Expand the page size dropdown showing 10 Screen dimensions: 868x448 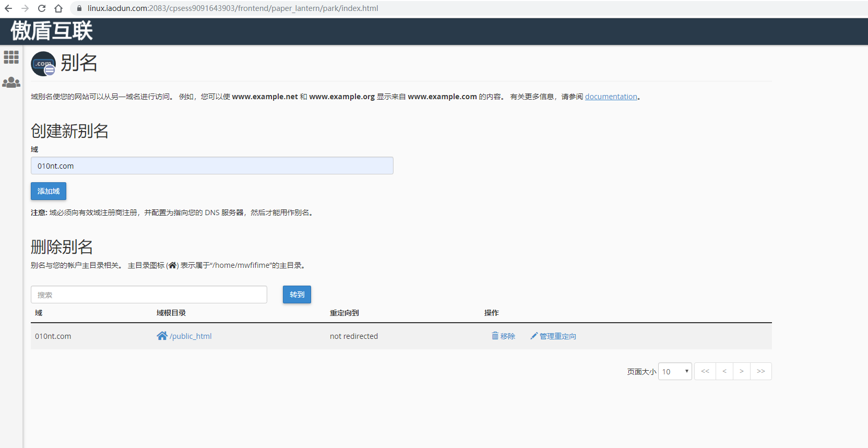click(x=675, y=371)
